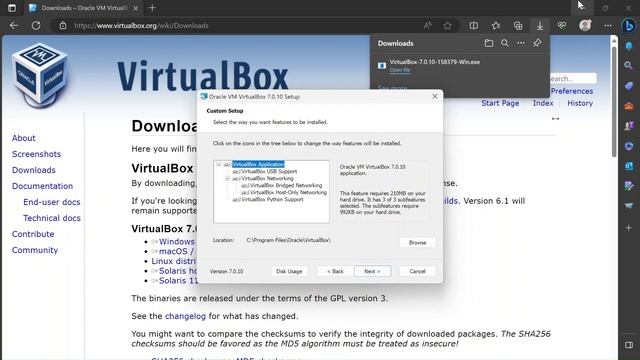
Task: Open Screenshots link in site sidebar
Action: click(x=36, y=154)
